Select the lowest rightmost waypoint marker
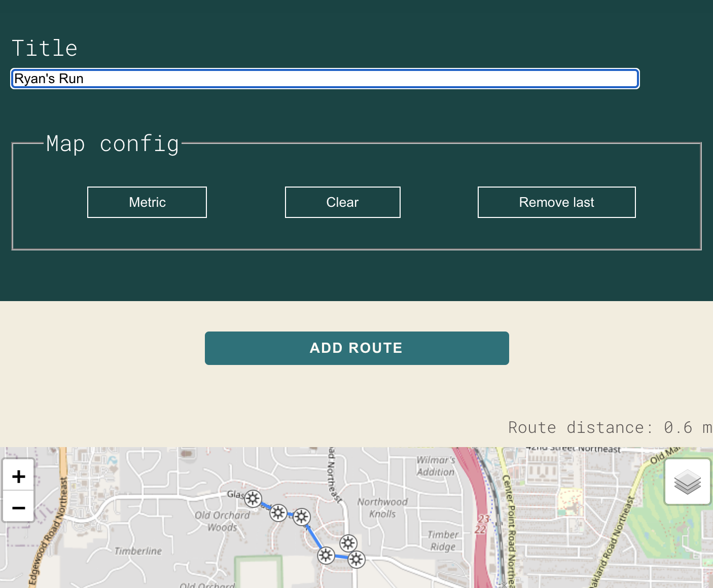 [356, 560]
